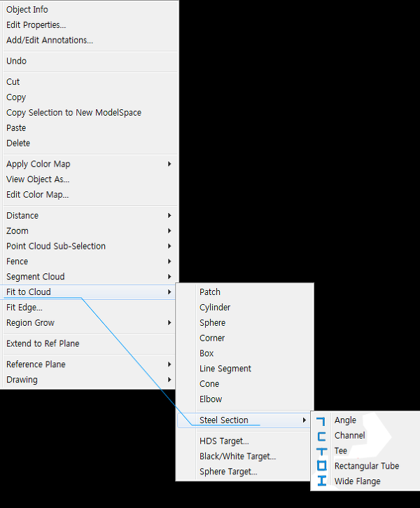Click the Channel steel section icon
The height and width of the screenshot is (508, 420).
(x=321, y=437)
